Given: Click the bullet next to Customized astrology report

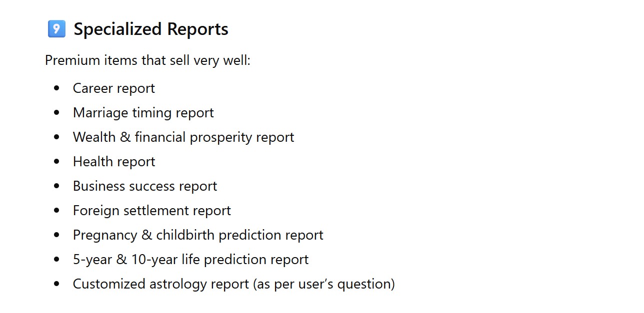Looking at the screenshot, I should click(x=56, y=284).
